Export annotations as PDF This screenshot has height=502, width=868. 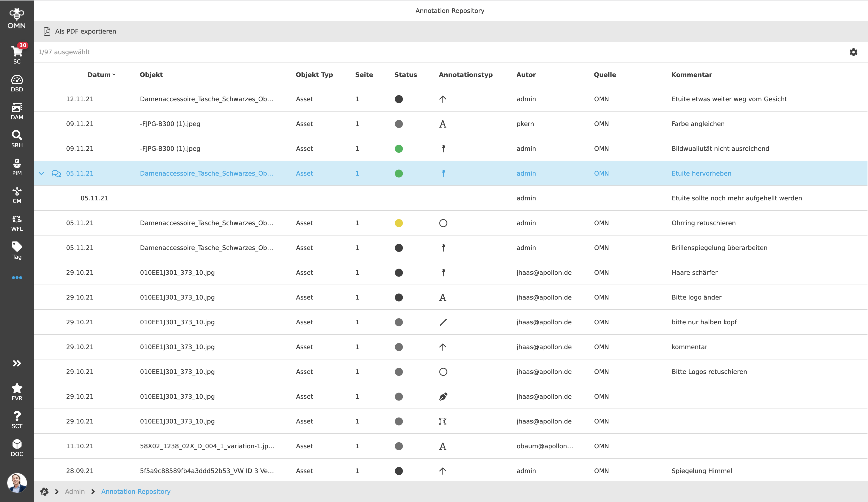(x=80, y=31)
